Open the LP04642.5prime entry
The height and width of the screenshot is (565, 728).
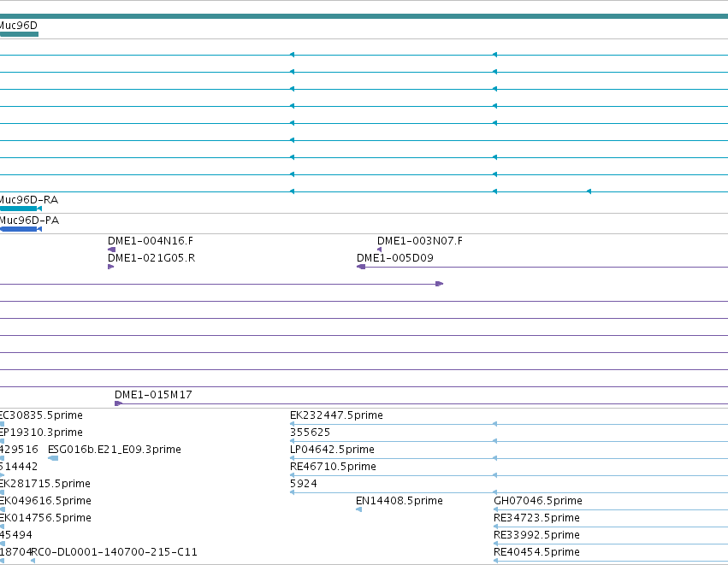point(332,450)
